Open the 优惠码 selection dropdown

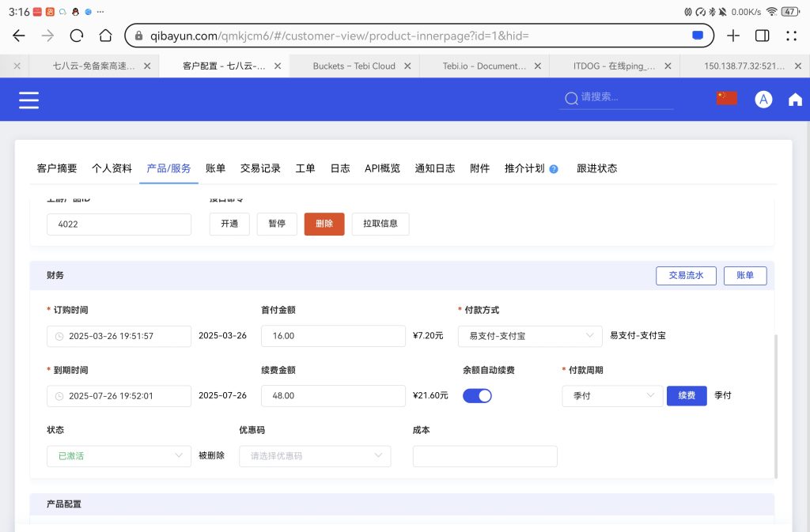[315, 456]
